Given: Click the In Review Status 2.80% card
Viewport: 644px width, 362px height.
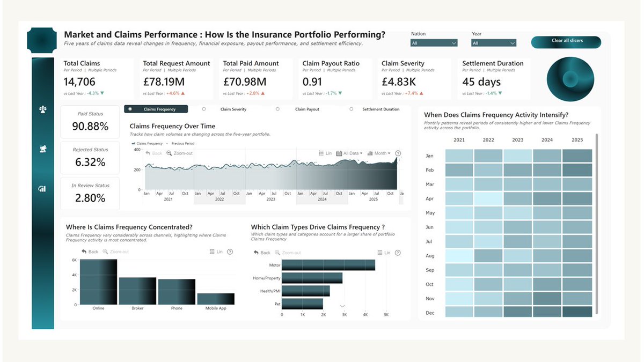Looking at the screenshot, I should (x=90, y=194).
